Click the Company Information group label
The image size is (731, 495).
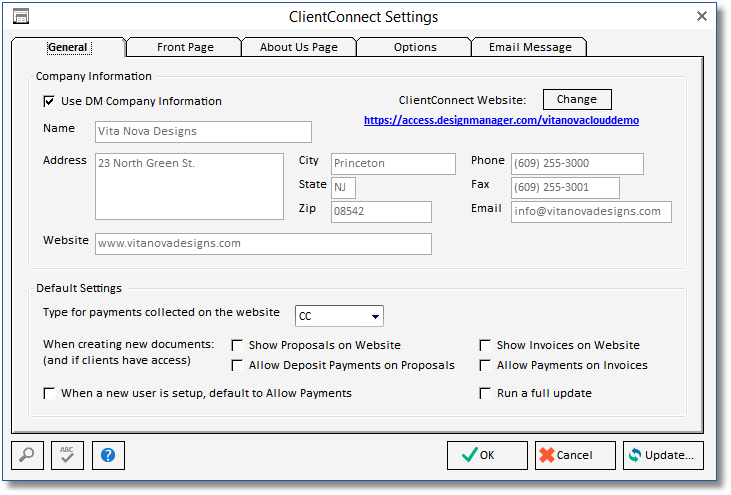pyautogui.click(x=94, y=76)
